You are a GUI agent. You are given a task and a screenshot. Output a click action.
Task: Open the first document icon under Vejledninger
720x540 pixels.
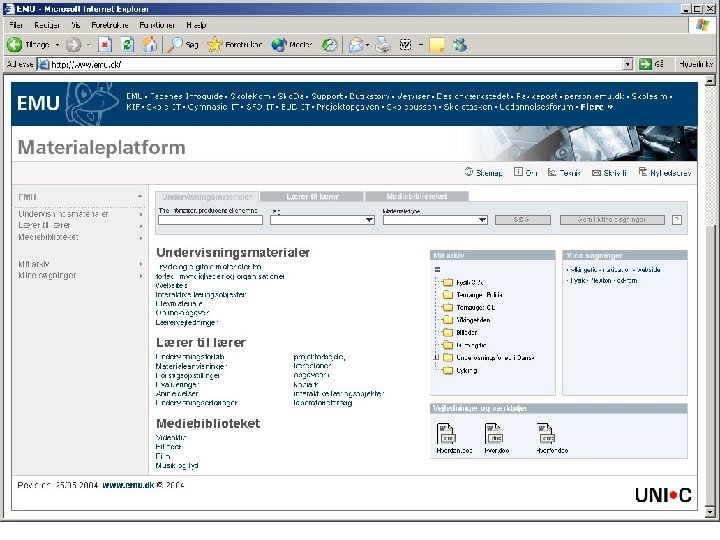point(446,433)
